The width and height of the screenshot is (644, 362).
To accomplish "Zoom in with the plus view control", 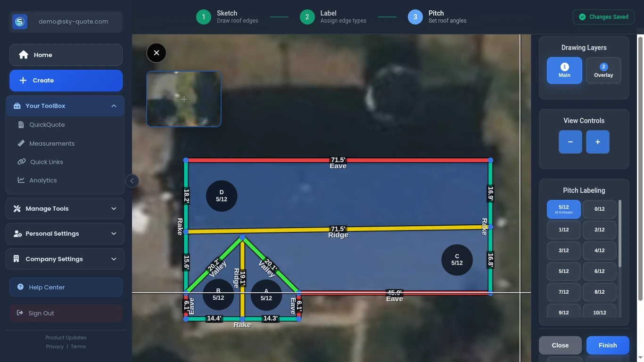I will (x=597, y=141).
